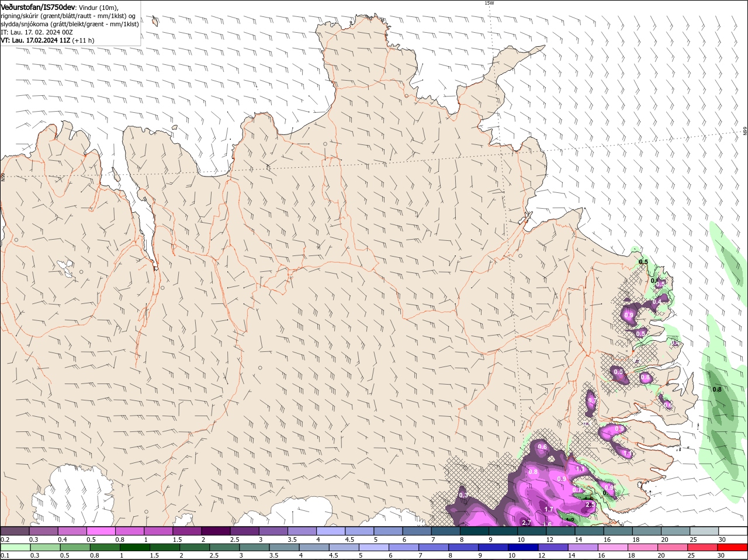This screenshot has width=748, height=560.
Task: Click palest green swatch after 0.1, lower legend
Action: coord(15,547)
